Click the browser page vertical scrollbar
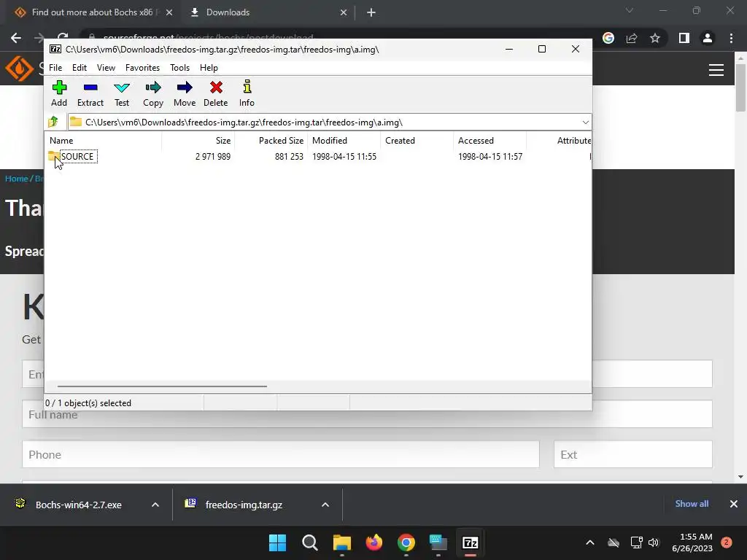 [740, 87]
